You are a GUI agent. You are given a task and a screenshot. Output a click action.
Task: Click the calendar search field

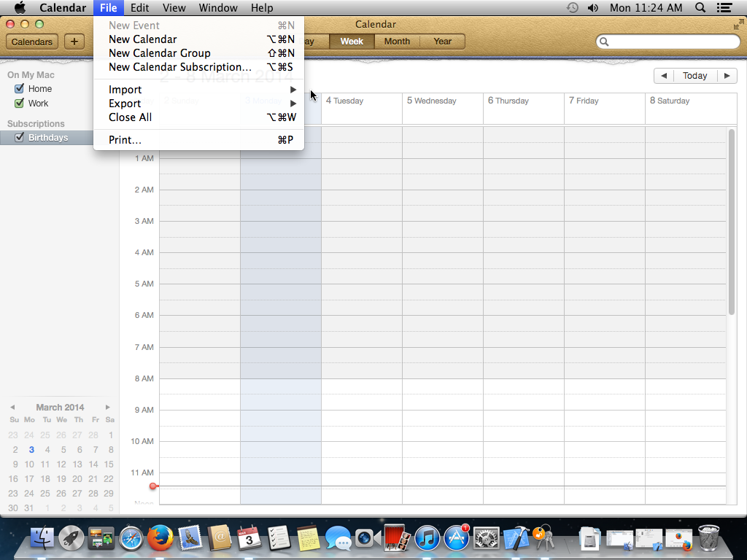668,42
